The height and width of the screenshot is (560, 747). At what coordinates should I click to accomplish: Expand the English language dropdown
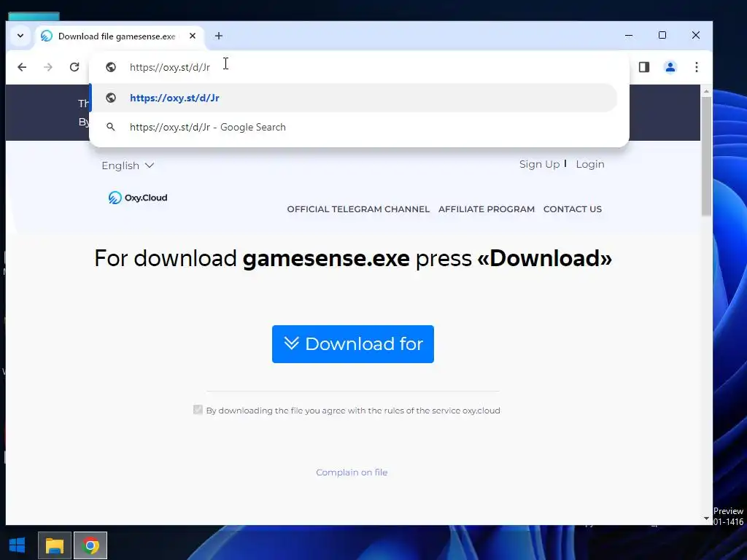tap(128, 166)
